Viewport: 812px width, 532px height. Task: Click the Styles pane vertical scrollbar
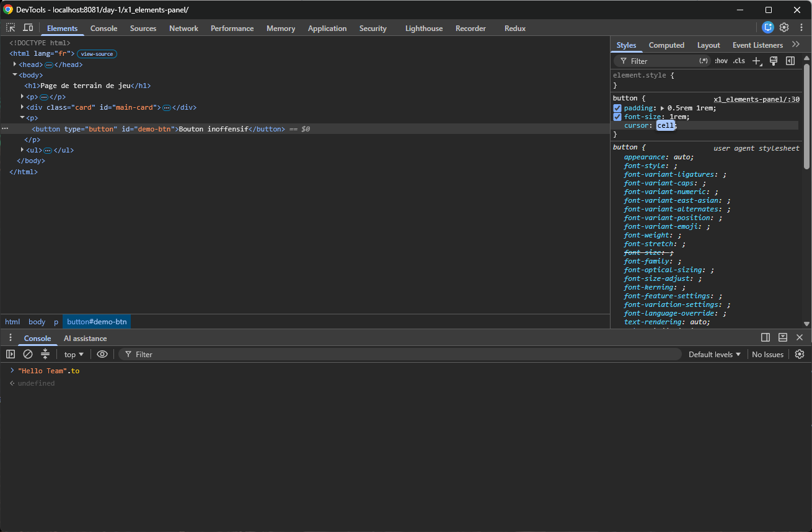tap(806, 115)
